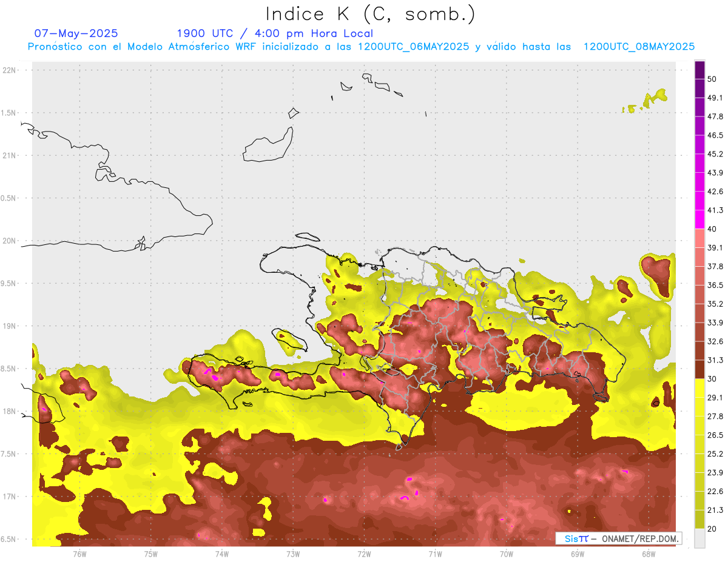Click the 'Sis - ONAMET/REP.DOM.' credit box
728x562 pixels.
point(618,538)
